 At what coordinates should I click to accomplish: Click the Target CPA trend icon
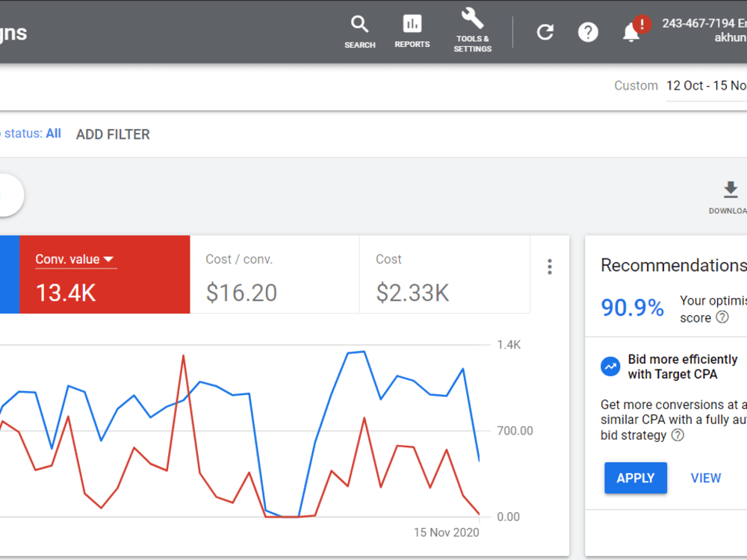point(610,367)
